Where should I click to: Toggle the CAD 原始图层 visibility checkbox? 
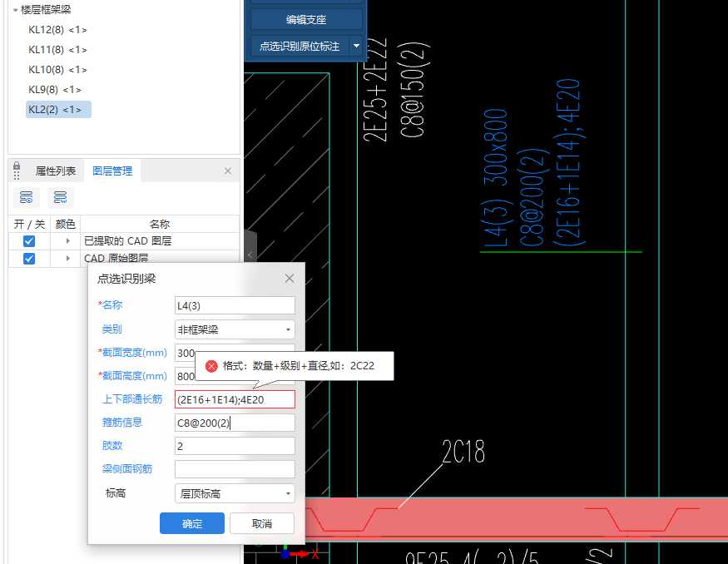[x=28, y=259]
